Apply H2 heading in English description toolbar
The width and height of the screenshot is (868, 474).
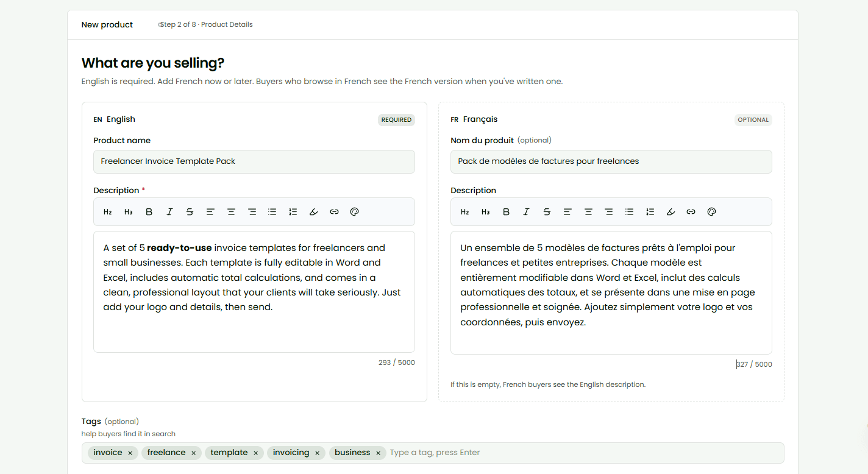click(108, 212)
